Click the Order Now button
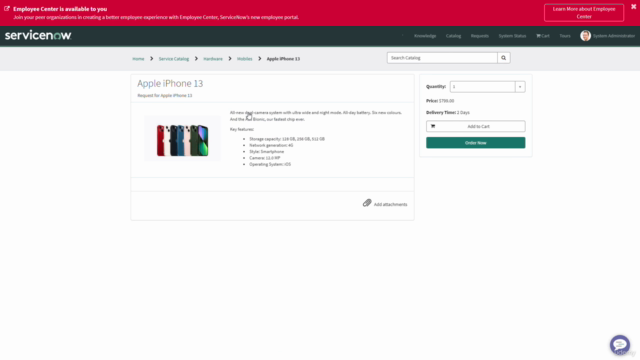 coord(476,143)
